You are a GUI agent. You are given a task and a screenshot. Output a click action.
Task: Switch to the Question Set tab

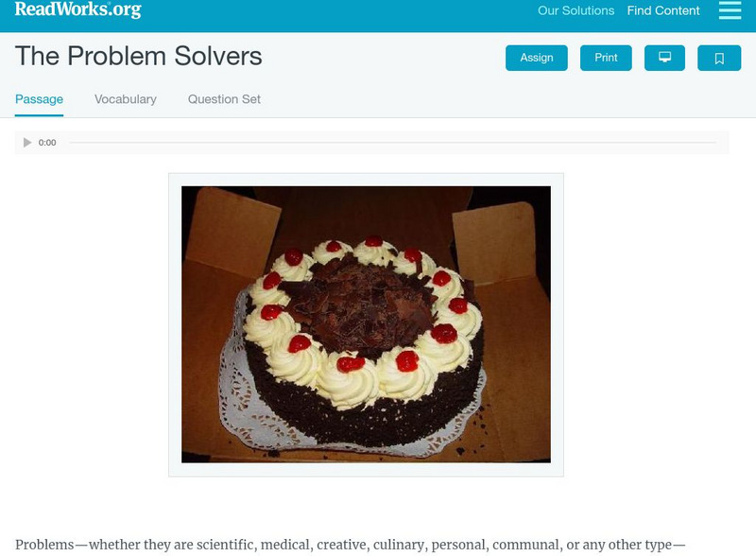(x=224, y=99)
